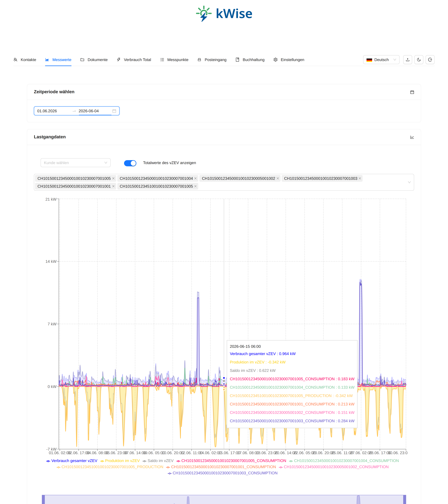Remove tag CH1015001234500010010230007001005

[x=113, y=178]
